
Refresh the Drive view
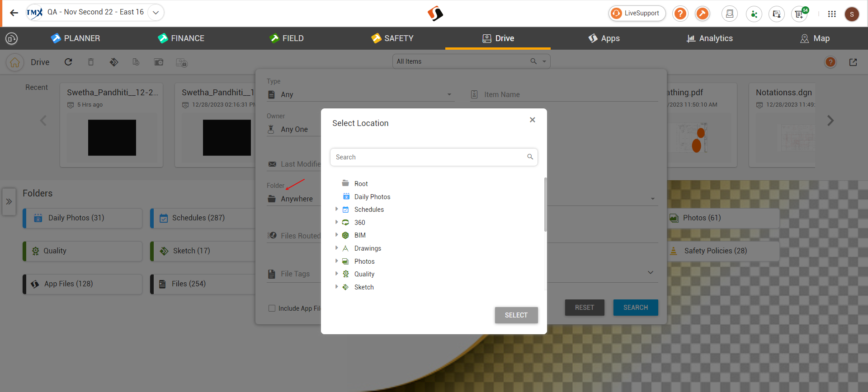(x=68, y=62)
